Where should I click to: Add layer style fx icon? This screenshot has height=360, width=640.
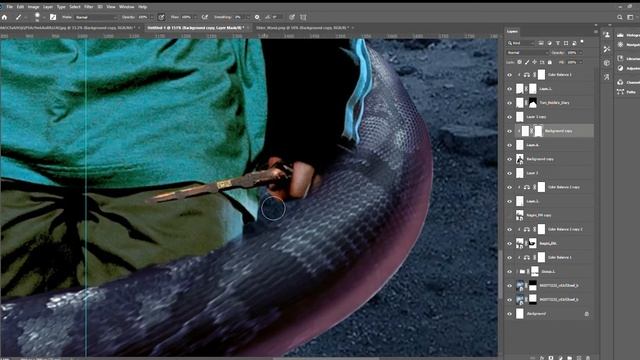(x=542, y=358)
